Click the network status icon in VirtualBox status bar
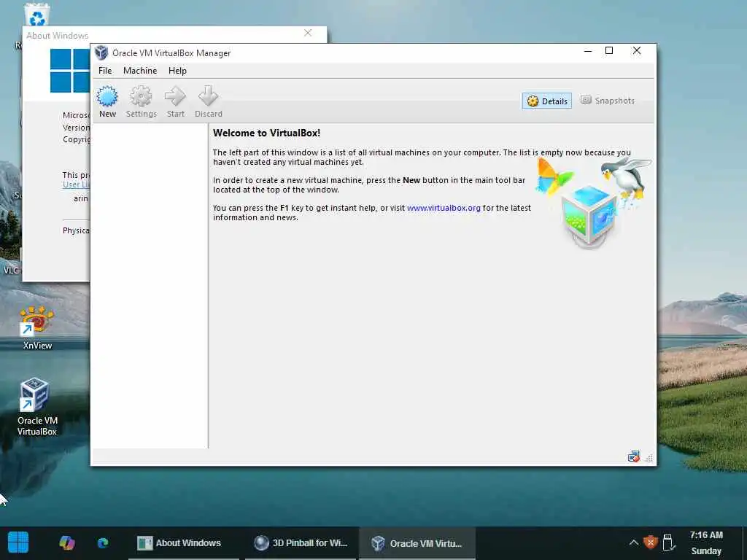This screenshot has height=560, width=747. coord(634,457)
